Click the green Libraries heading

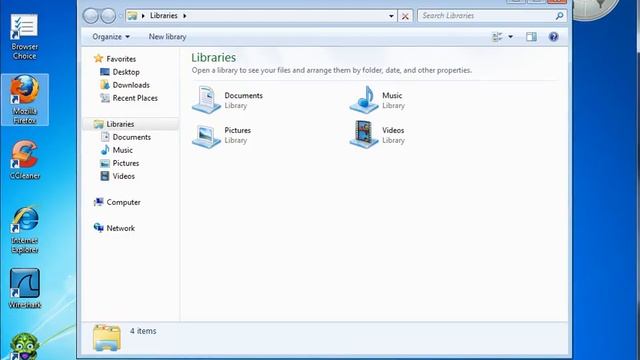(213, 58)
